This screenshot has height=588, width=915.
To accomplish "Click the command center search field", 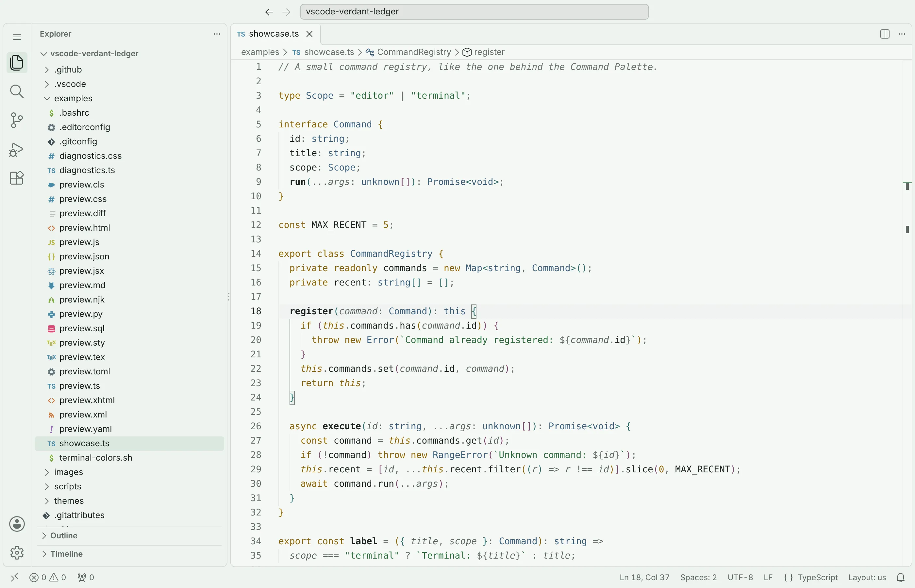I will point(474,12).
